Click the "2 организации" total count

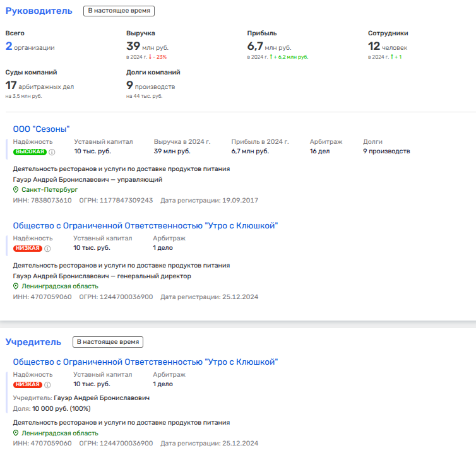pos(30,47)
